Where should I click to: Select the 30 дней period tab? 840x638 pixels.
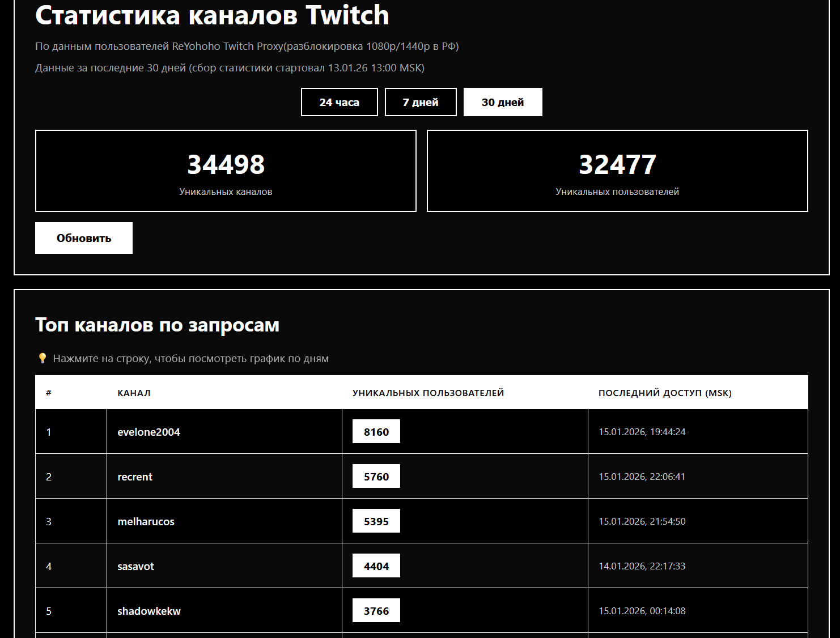[x=503, y=102]
